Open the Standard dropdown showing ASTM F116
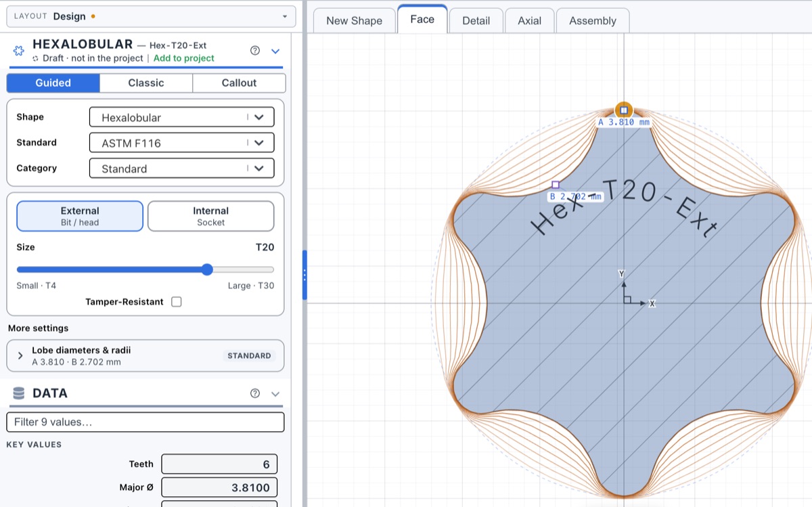Image resolution: width=812 pixels, height=507 pixels. click(181, 143)
